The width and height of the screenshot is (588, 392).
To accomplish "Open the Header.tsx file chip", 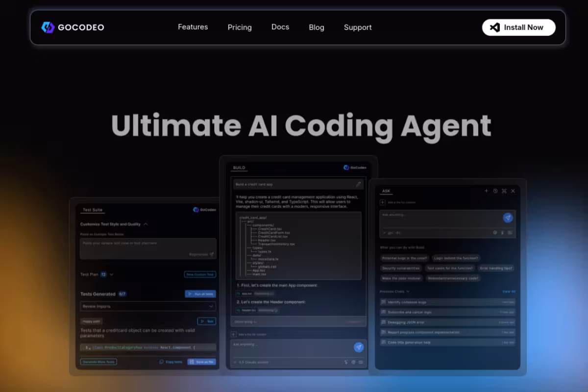I will point(246,310).
